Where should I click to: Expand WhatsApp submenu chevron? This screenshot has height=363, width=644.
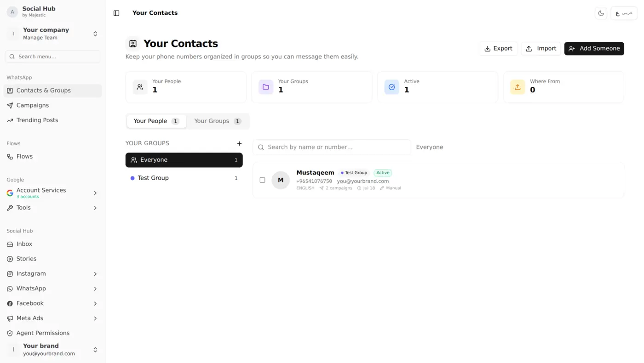[95, 289]
